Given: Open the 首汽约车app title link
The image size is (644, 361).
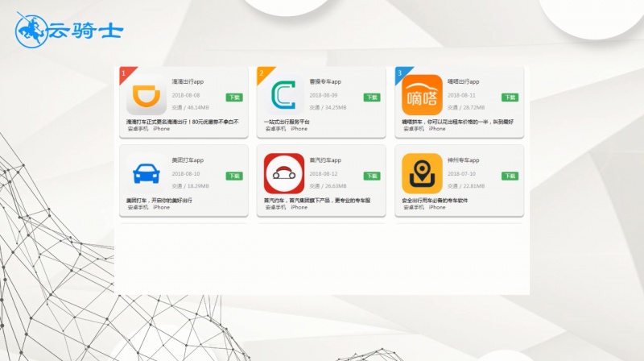Looking at the screenshot, I should pos(325,160).
